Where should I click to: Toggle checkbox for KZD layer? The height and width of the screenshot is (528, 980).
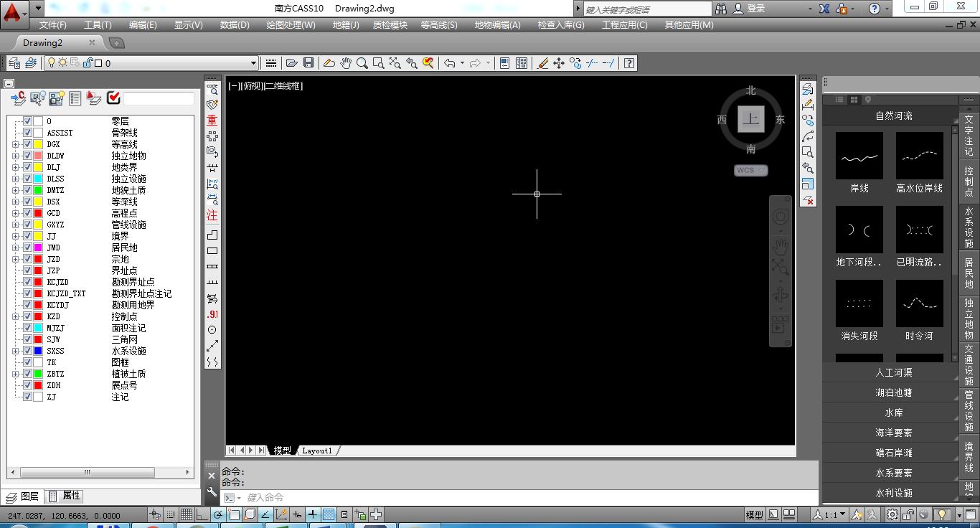pyautogui.click(x=27, y=316)
